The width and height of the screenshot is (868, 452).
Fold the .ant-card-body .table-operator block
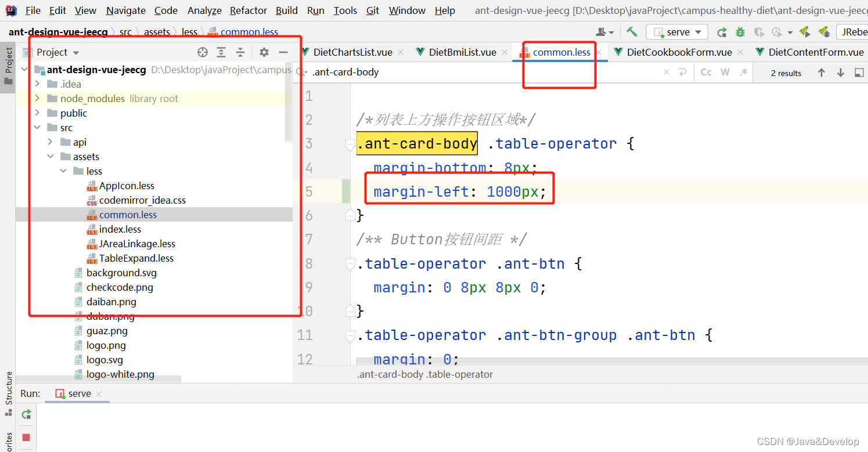(350, 144)
